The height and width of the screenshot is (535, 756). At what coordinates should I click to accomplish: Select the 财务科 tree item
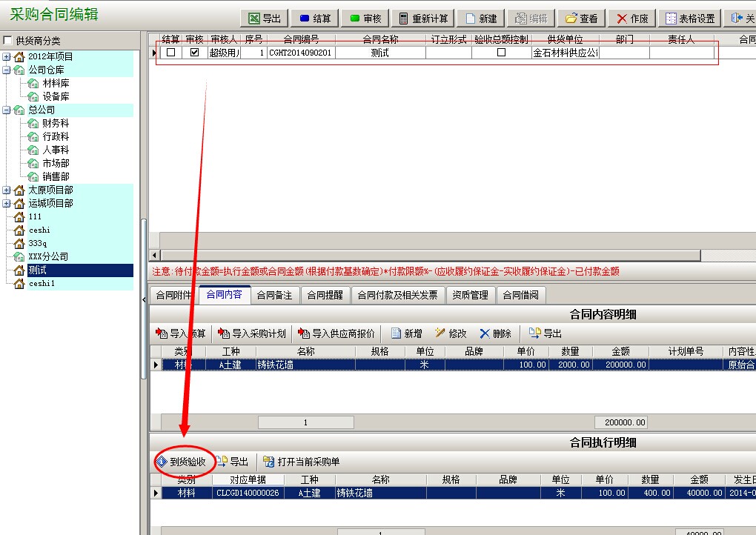(x=56, y=124)
